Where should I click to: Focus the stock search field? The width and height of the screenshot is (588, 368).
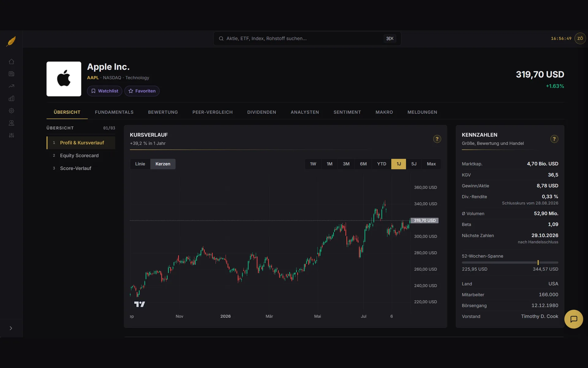point(307,39)
